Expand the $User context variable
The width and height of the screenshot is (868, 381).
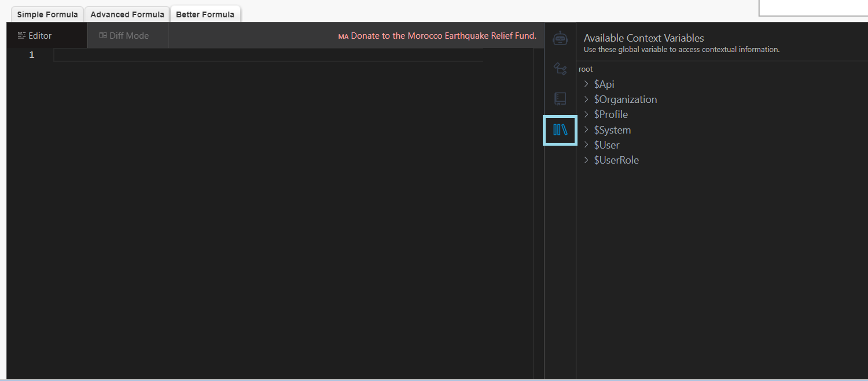coord(586,145)
